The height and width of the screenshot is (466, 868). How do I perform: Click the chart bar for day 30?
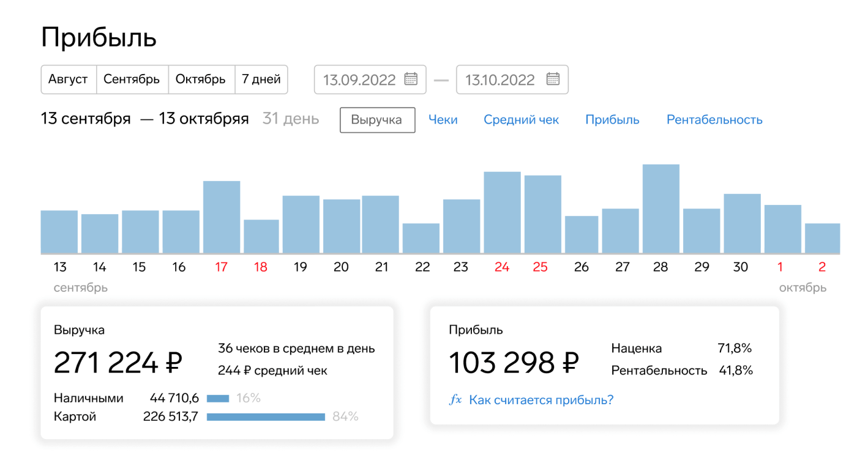[x=743, y=224]
